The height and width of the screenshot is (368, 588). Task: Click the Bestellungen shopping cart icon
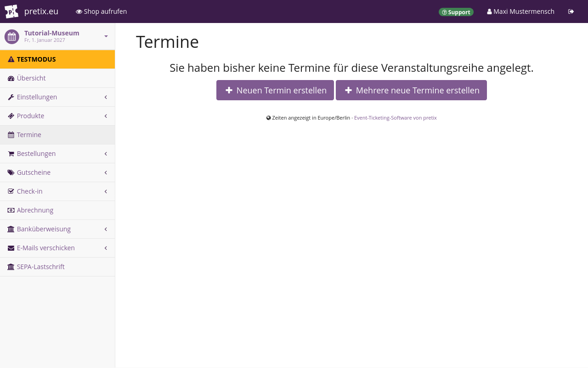11,154
